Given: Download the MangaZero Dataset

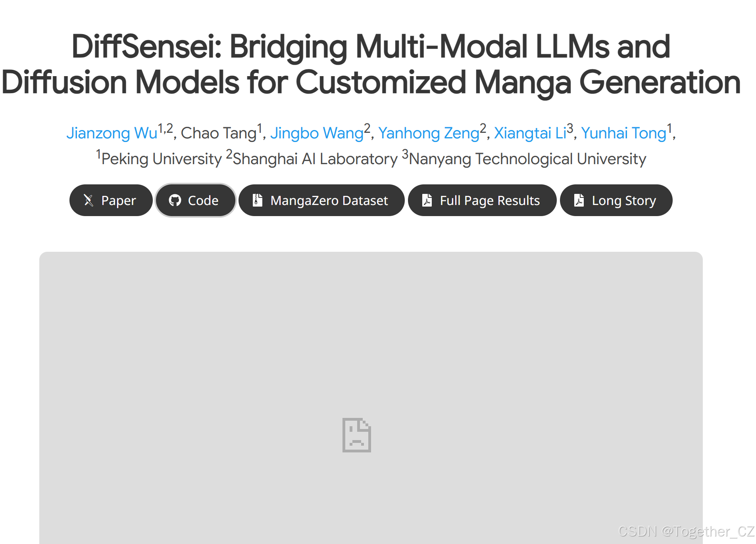Looking at the screenshot, I should pos(321,200).
